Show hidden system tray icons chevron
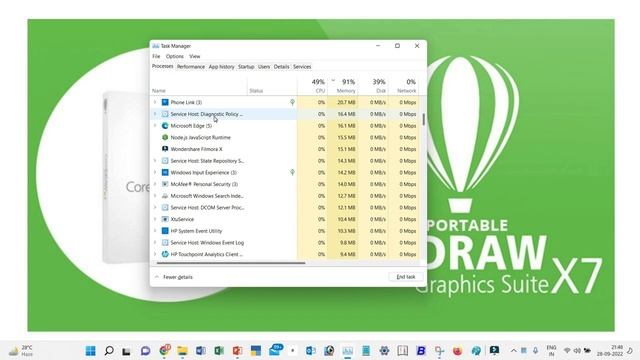The image size is (640, 360). 513,351
